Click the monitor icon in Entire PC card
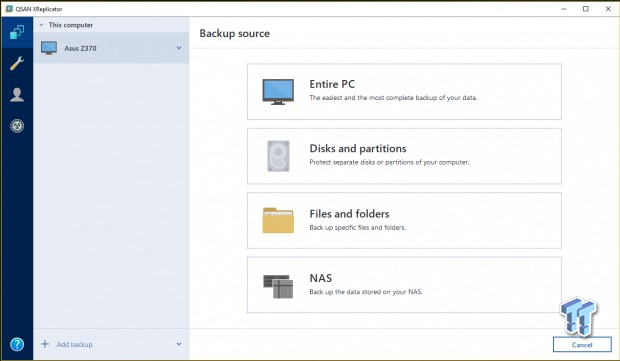The image size is (620, 361). coord(278,92)
